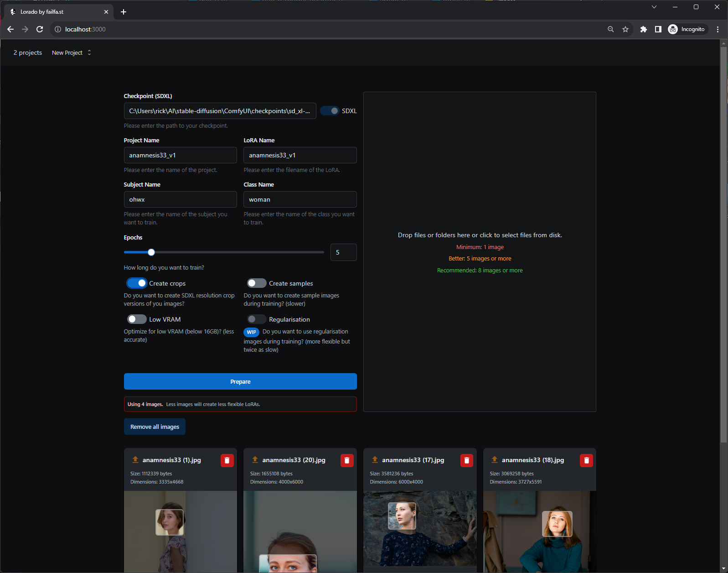Click 'Minimum: 1 image' text
The image size is (728, 573).
click(480, 247)
